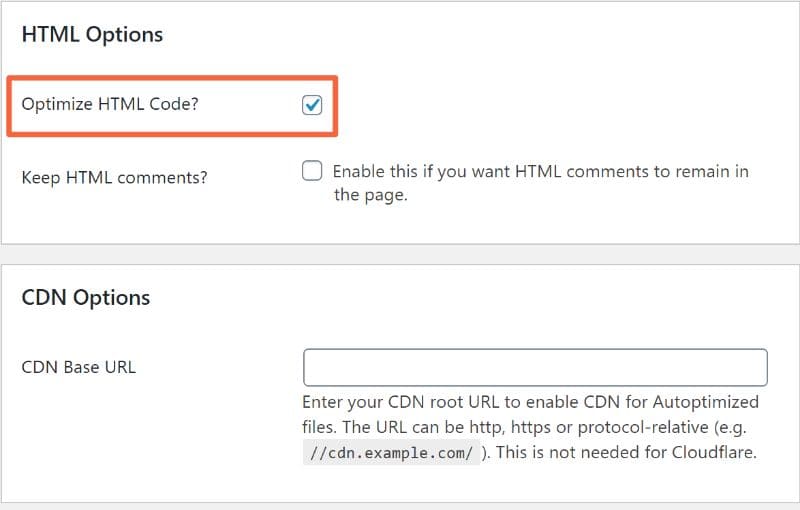Click the word "files." in the CDN help text

pos(322,428)
